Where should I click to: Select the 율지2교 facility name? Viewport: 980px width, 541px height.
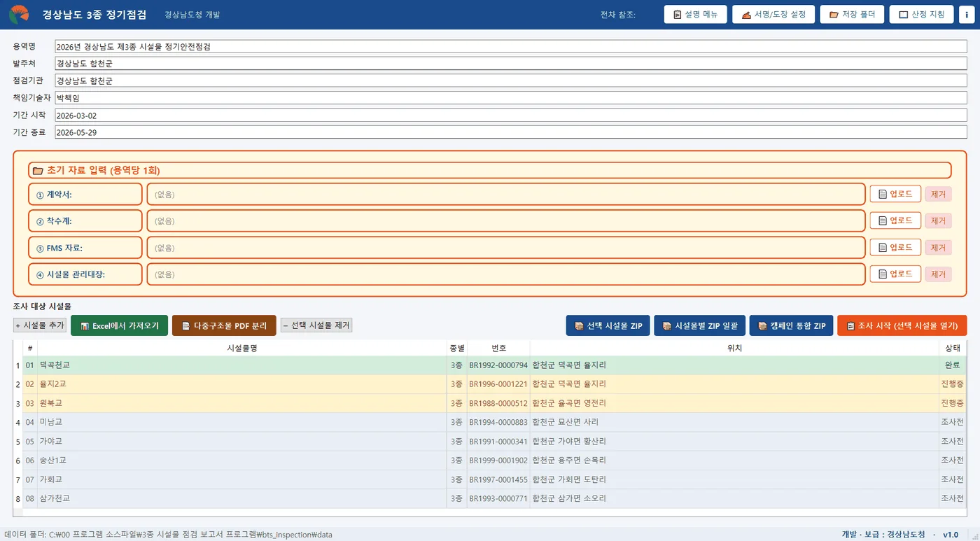53,384
